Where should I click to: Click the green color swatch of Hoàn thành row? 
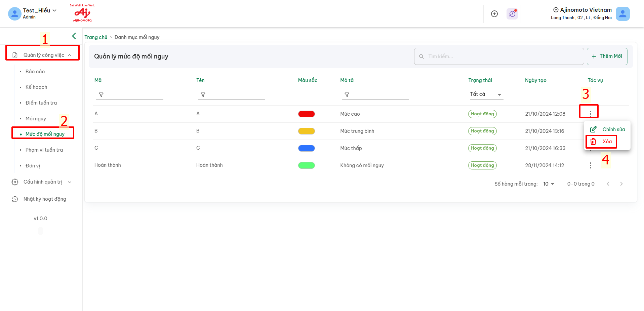click(x=307, y=165)
